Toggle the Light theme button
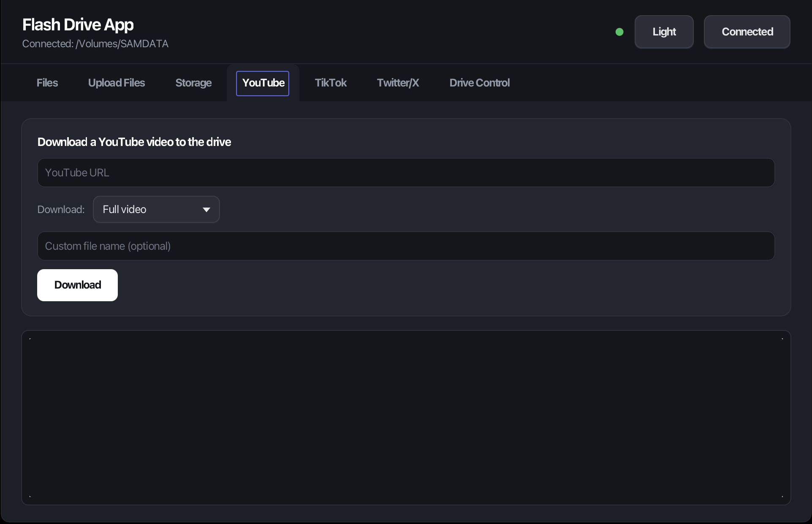This screenshot has width=812, height=524. (x=664, y=32)
